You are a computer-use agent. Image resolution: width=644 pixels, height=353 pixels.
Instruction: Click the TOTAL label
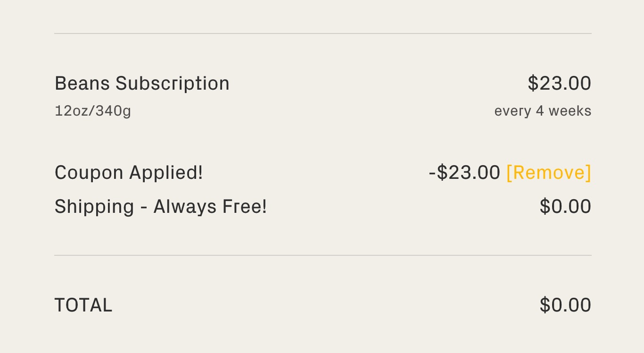83,305
